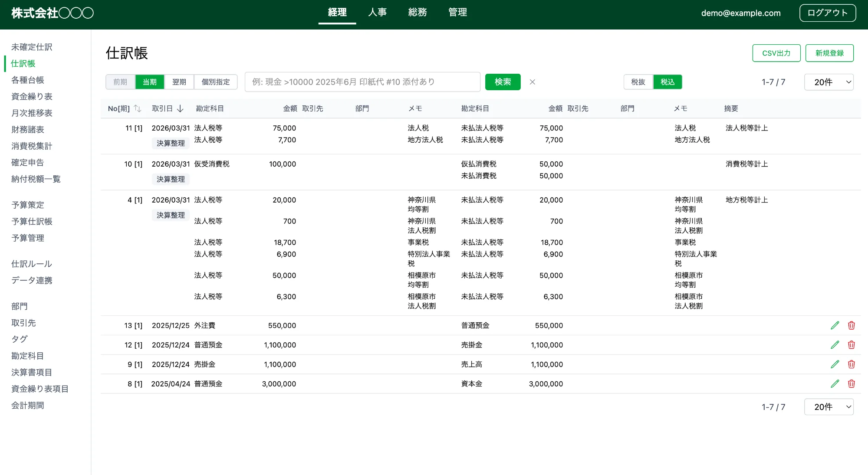Open the edit pencil on row No 12

click(x=835, y=344)
